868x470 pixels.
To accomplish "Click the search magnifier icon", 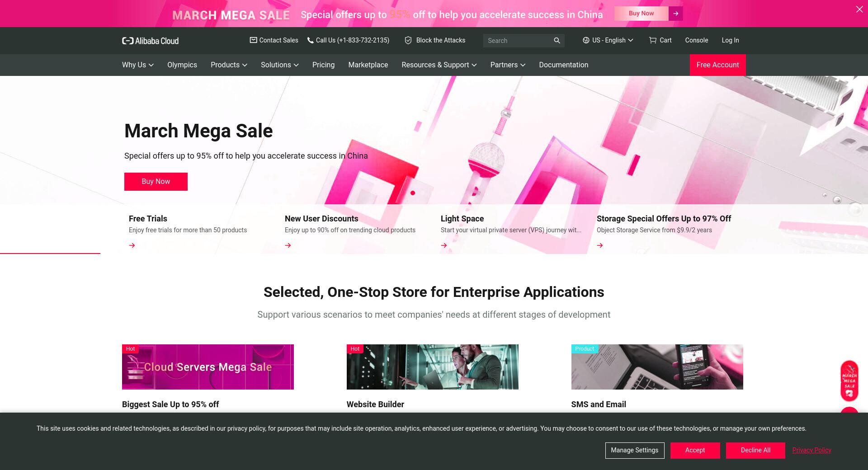I will (557, 41).
